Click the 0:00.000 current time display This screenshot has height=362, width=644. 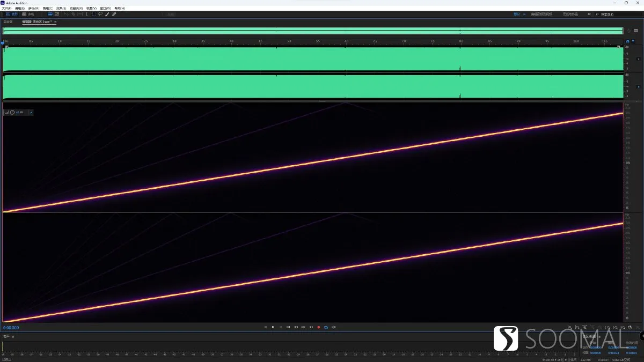click(x=11, y=327)
